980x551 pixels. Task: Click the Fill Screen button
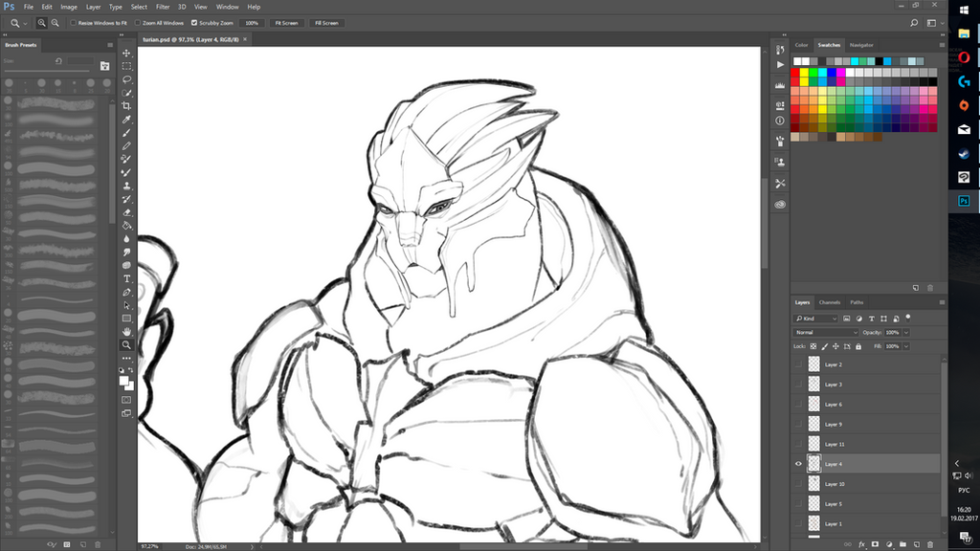click(326, 23)
